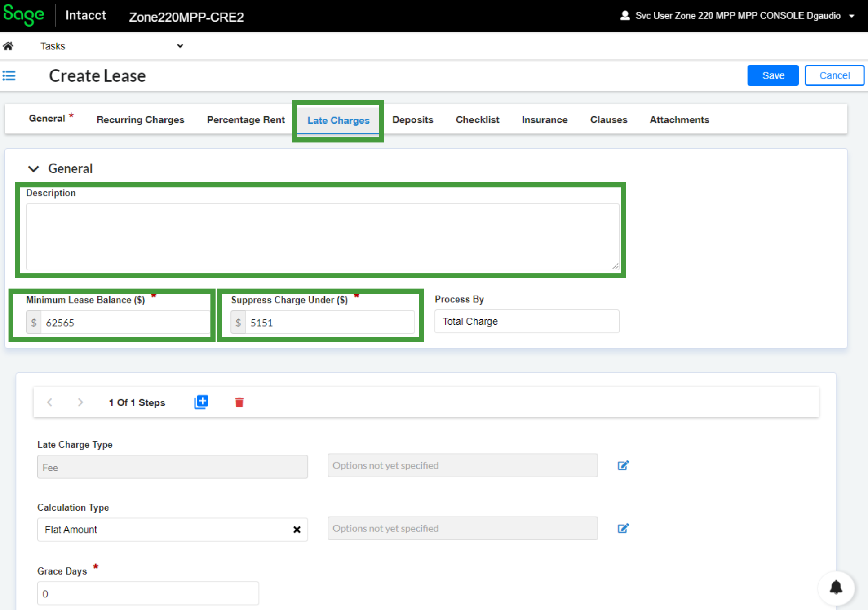Open the Late Charge Type dropdown

pos(172,467)
